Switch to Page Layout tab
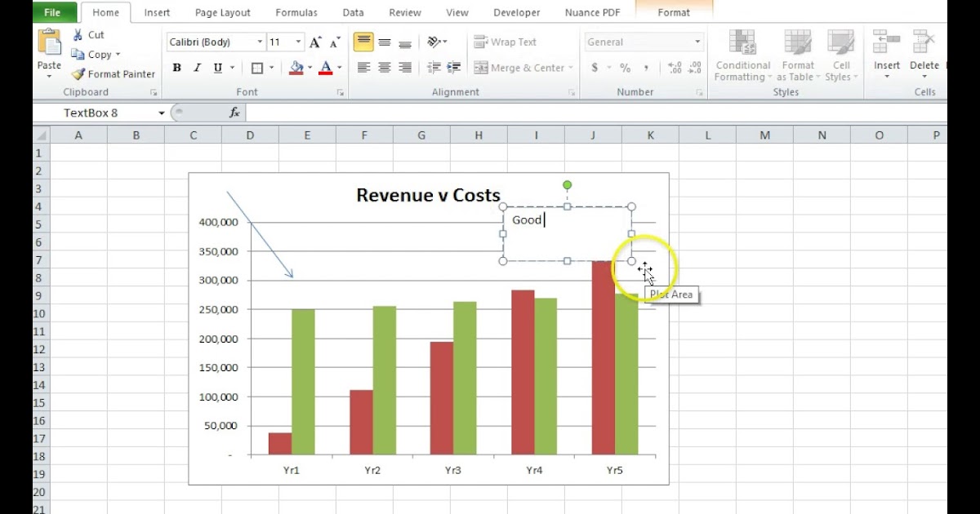The image size is (980, 514). point(223,12)
